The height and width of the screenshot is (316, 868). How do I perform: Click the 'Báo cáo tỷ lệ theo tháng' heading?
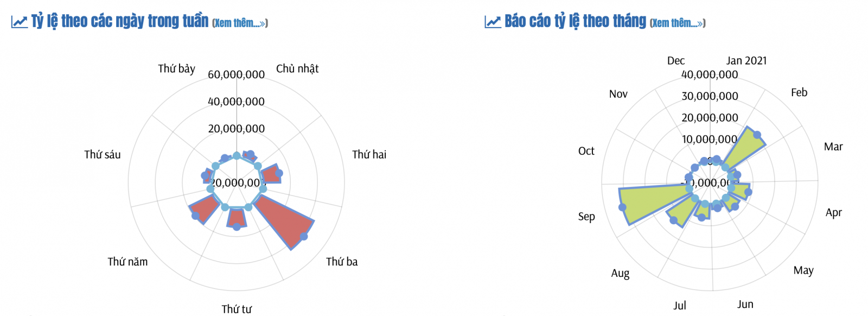576,21
